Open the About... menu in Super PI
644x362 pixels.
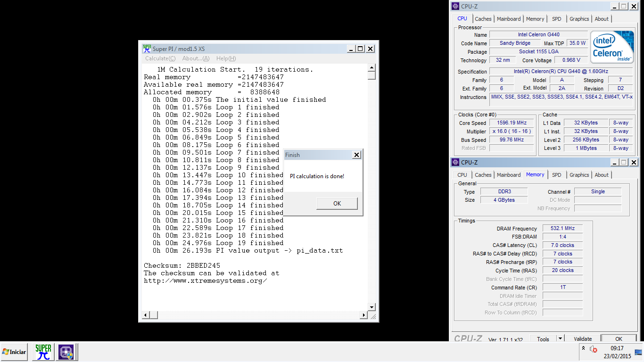tap(196, 58)
